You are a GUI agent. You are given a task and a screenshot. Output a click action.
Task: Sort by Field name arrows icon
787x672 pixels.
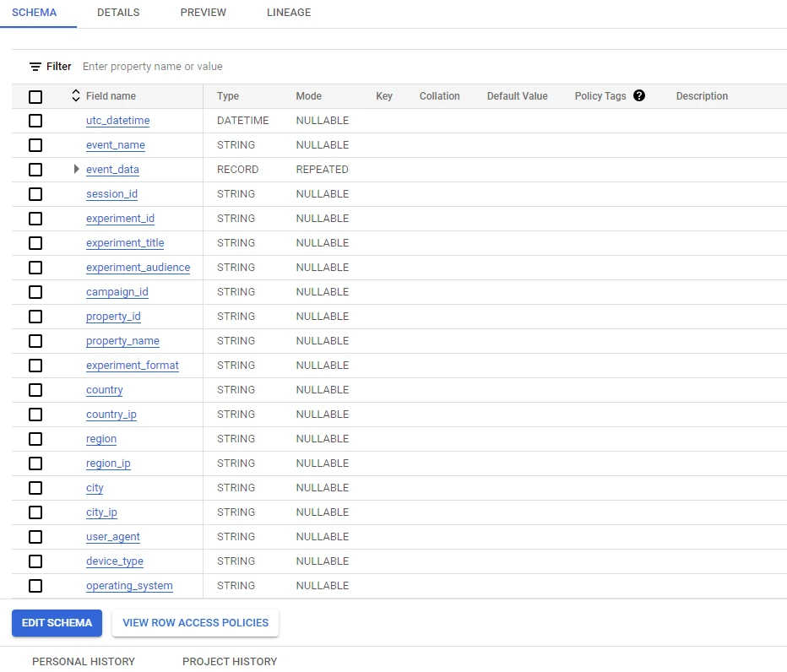(76, 95)
